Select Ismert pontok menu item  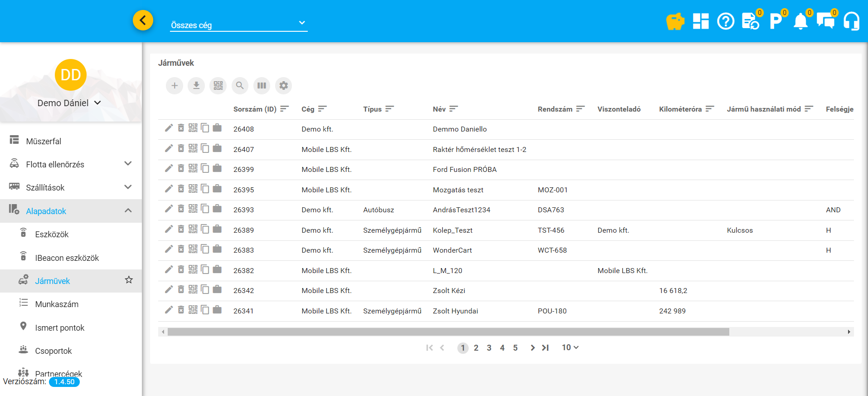pyautogui.click(x=59, y=328)
